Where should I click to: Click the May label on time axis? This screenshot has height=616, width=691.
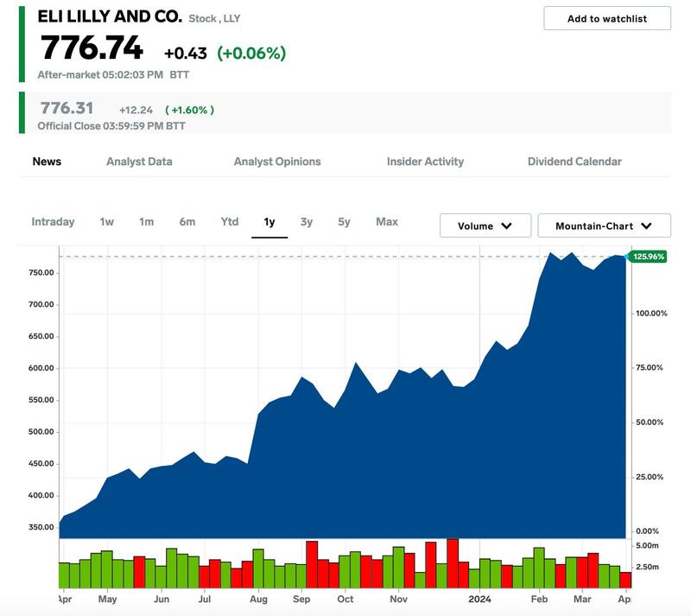(107, 600)
